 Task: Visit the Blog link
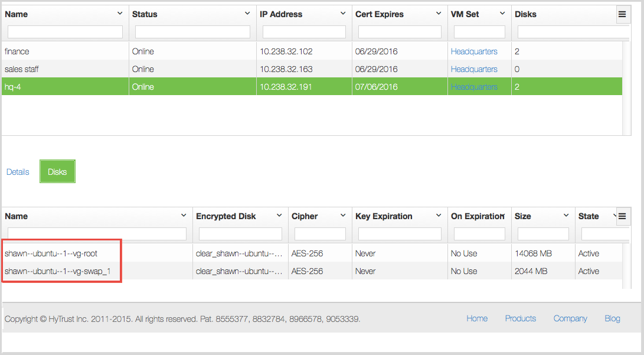(612, 318)
